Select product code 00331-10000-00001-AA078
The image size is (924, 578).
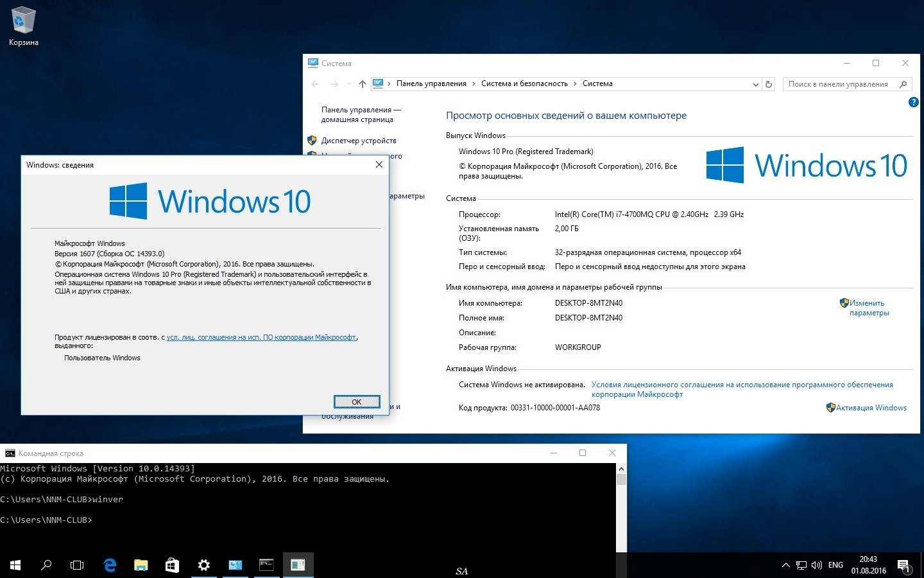555,408
